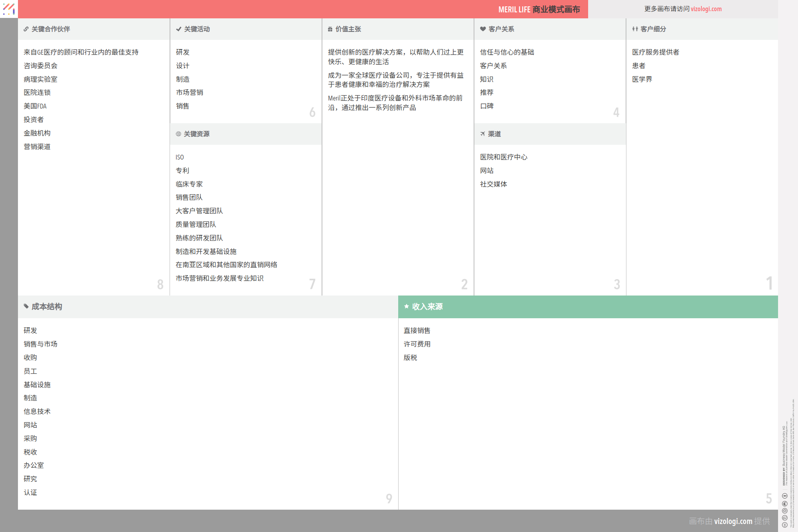Click the airplane icon beside 渠道
Image resolution: width=798 pixels, height=532 pixels.
click(482, 134)
